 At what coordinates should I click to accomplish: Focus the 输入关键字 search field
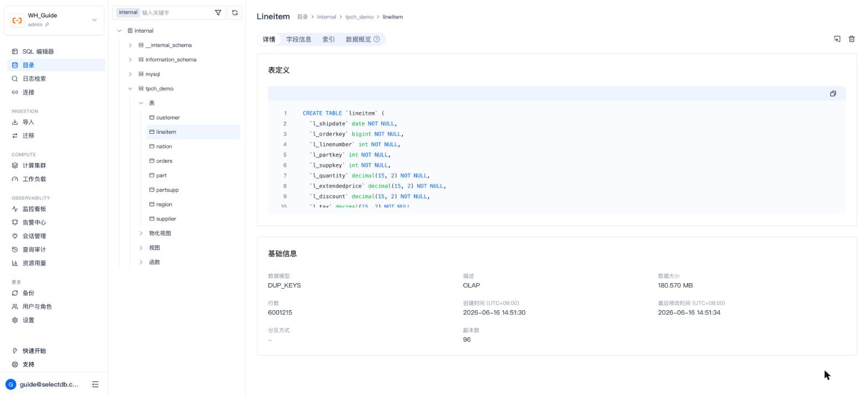176,12
